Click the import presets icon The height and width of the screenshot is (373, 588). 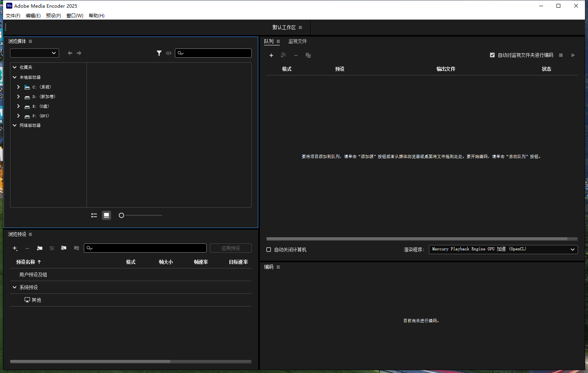click(x=64, y=248)
